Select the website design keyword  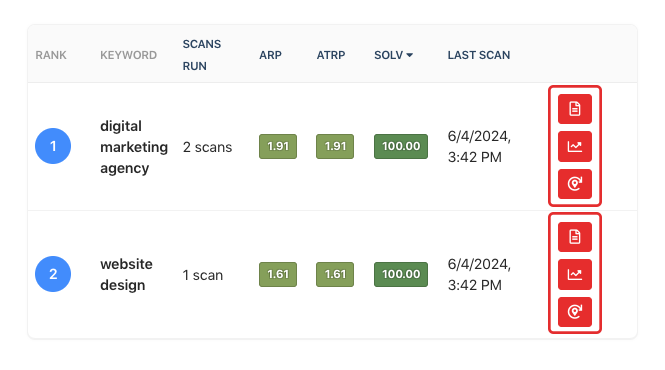click(x=126, y=275)
